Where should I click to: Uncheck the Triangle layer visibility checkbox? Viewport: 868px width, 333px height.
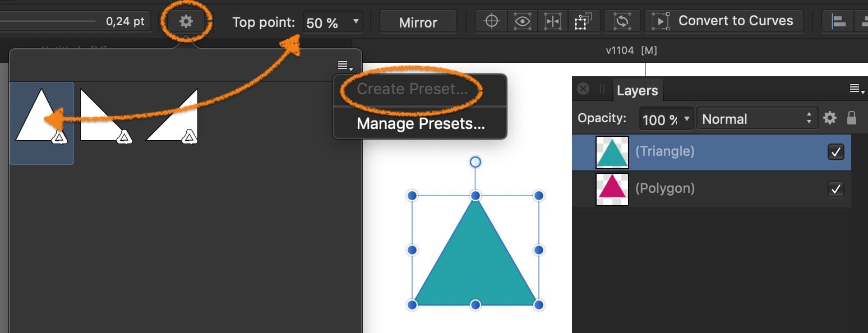[836, 152]
